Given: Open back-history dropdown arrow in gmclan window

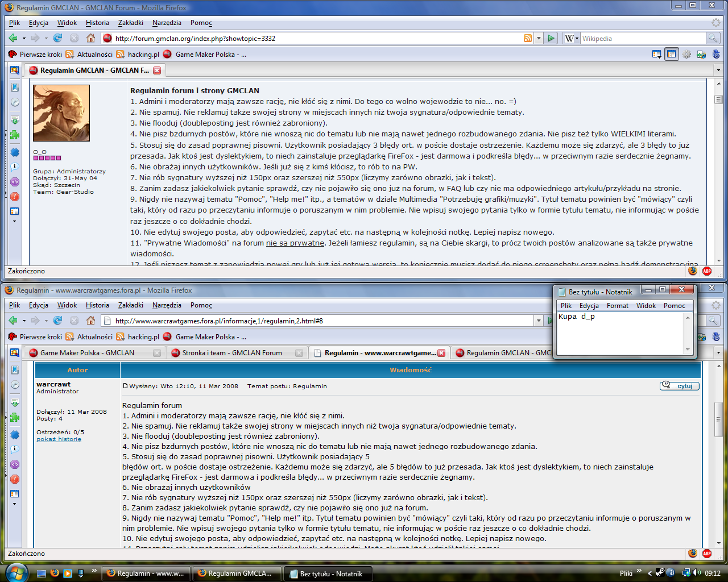Looking at the screenshot, I should point(24,38).
